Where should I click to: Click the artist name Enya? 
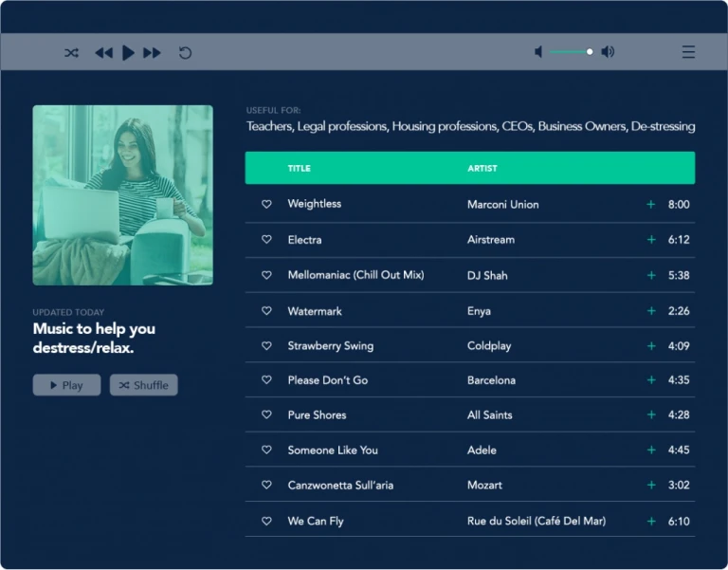[x=479, y=311]
